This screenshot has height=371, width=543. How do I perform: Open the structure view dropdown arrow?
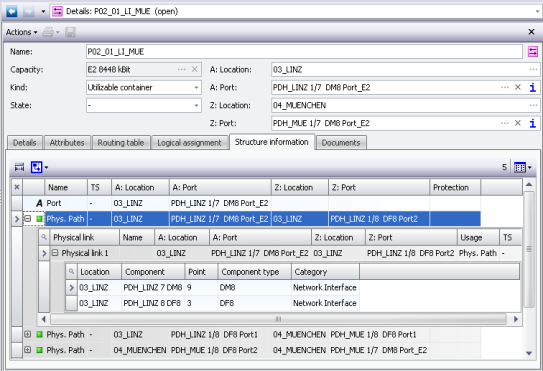click(x=46, y=168)
